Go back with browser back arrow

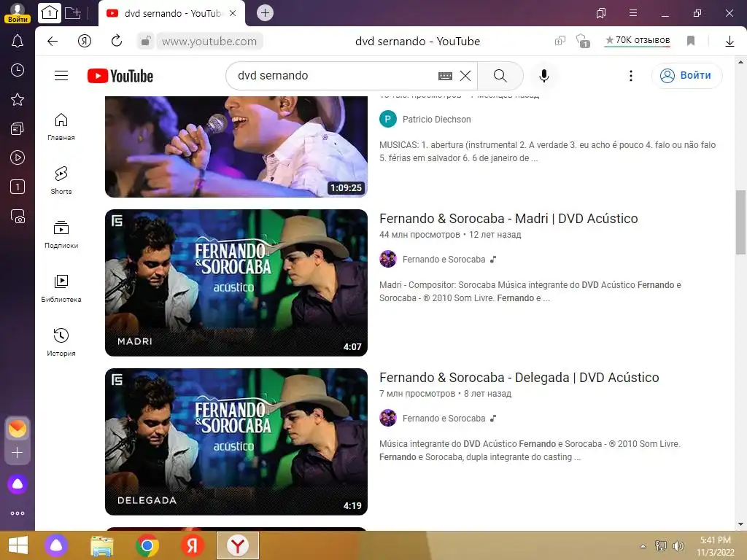click(53, 42)
